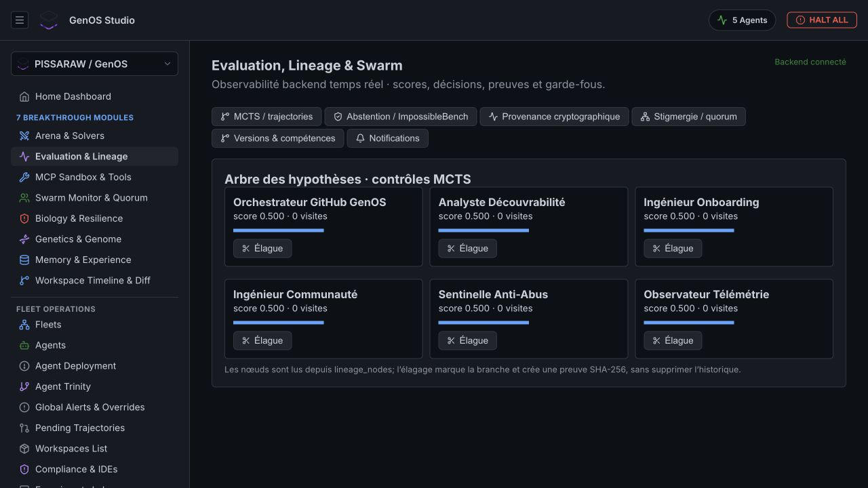Click the Fleets network icon

[x=24, y=325]
